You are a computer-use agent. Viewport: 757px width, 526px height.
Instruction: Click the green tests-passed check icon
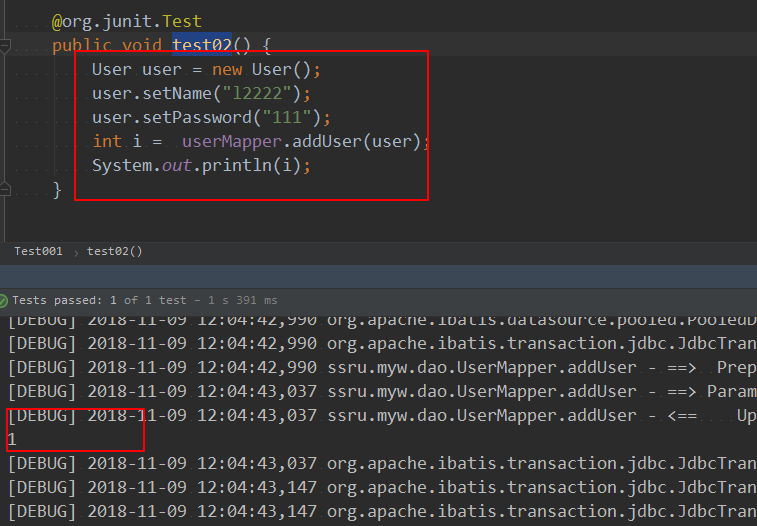click(x=3, y=301)
